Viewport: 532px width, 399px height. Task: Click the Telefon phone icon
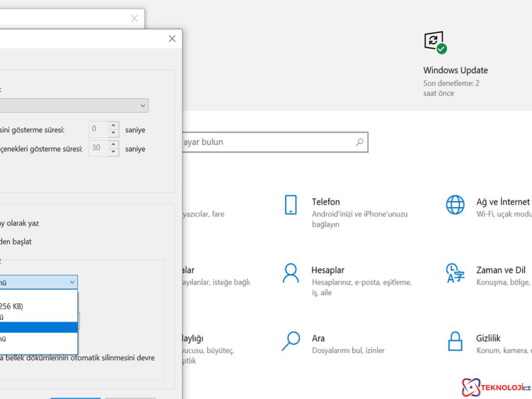tap(291, 205)
